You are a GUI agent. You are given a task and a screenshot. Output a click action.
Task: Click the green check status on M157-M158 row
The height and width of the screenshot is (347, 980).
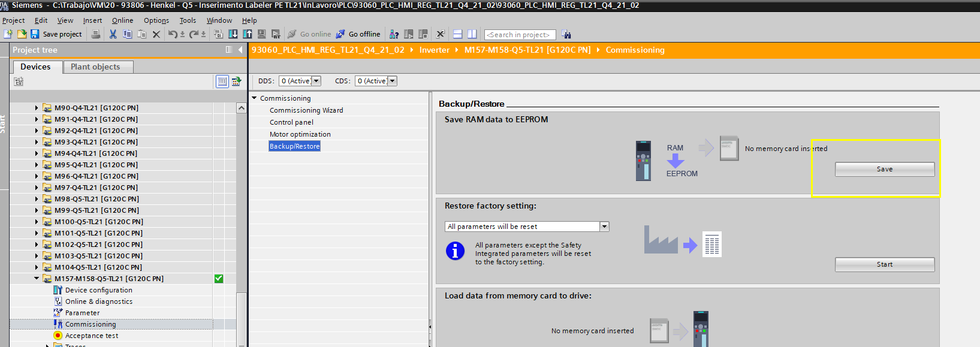point(219,279)
